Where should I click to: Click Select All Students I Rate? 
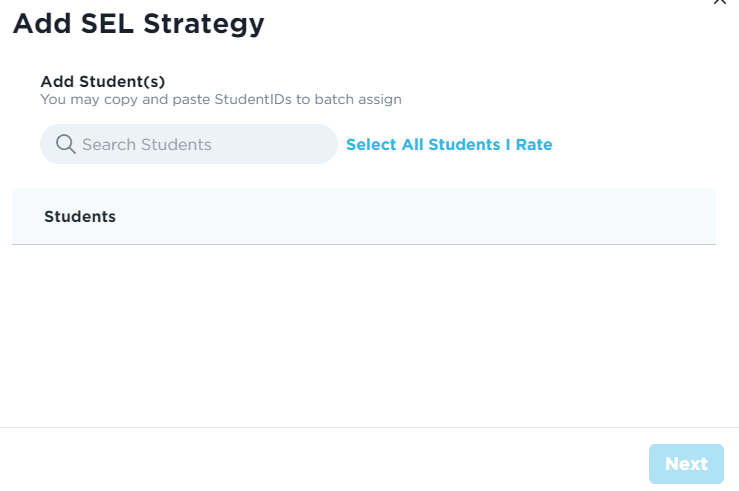tap(449, 145)
